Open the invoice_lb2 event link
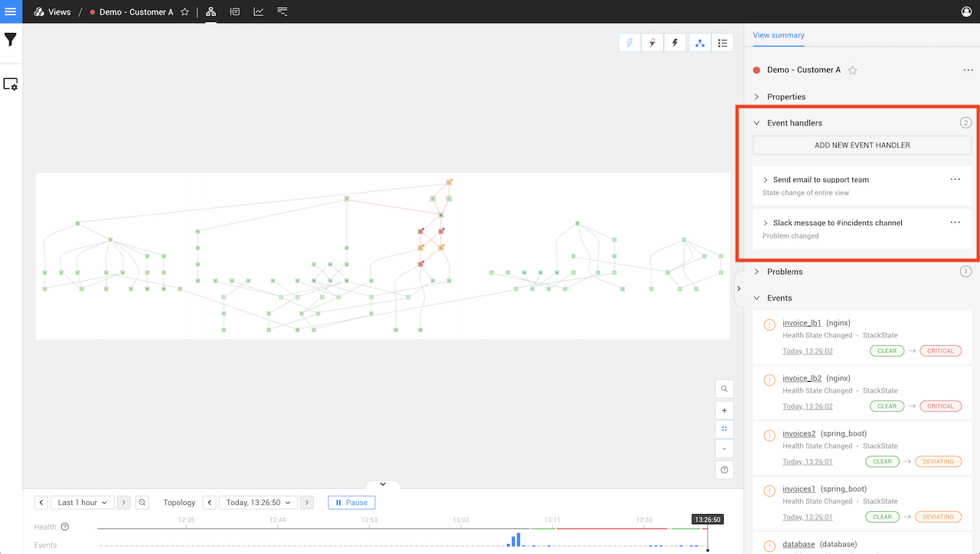The width and height of the screenshot is (980, 554). coord(802,378)
